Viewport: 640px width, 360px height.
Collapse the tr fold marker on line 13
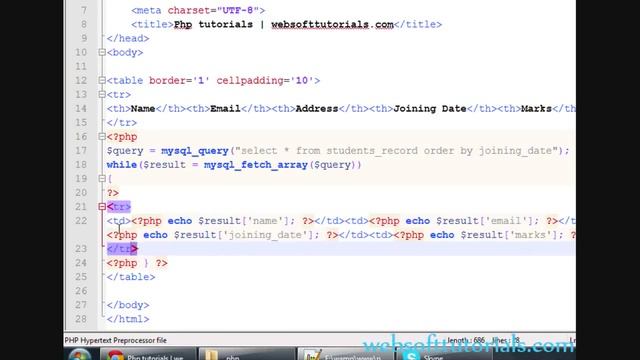(x=102, y=94)
